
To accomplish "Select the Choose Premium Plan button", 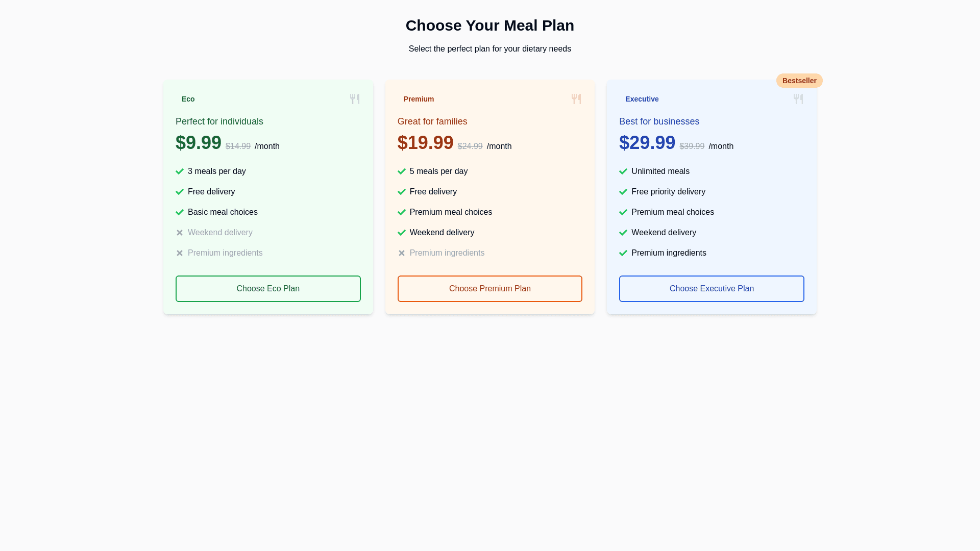I will click(x=489, y=289).
